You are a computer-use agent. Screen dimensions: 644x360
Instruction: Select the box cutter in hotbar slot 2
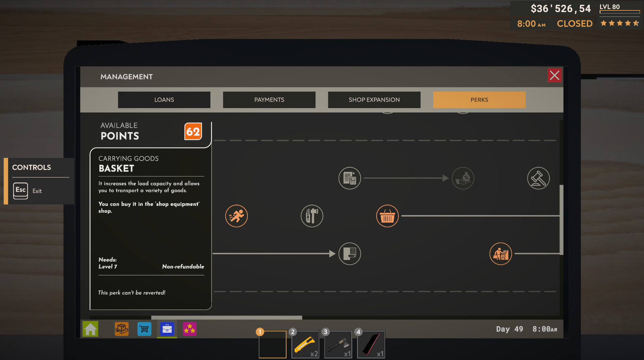coord(305,345)
